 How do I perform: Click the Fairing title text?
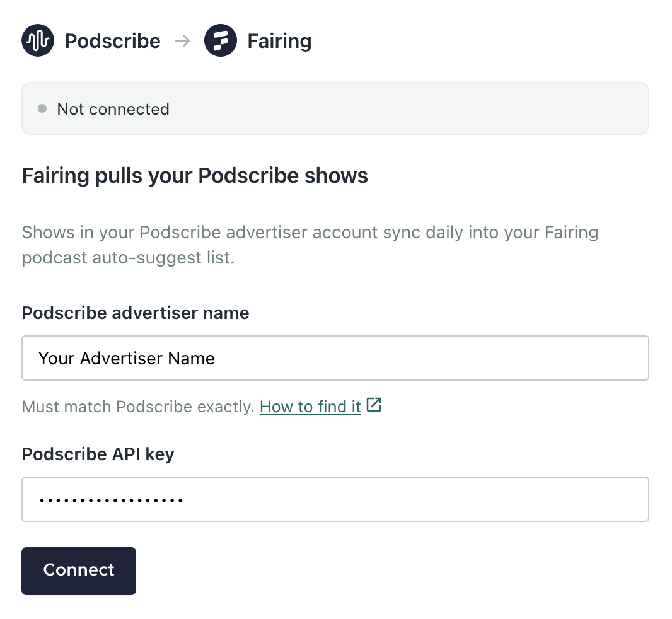click(x=279, y=41)
